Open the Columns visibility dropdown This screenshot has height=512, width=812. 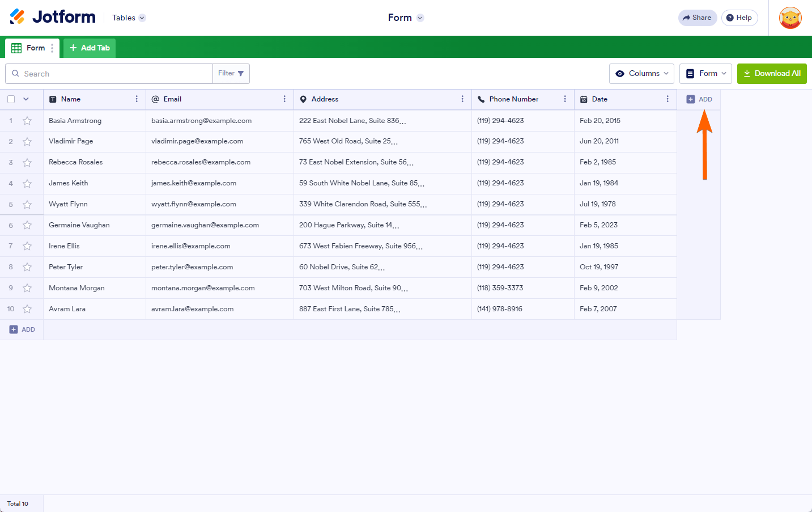(641, 74)
